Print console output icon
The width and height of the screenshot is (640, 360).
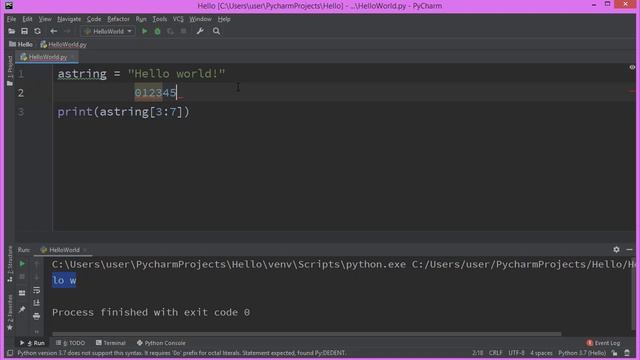(x=36, y=316)
